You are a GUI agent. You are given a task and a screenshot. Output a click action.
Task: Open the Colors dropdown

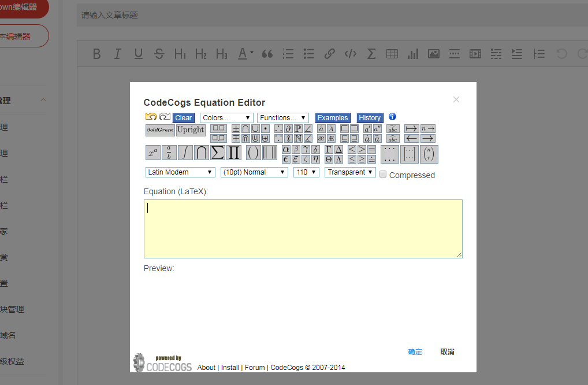226,118
